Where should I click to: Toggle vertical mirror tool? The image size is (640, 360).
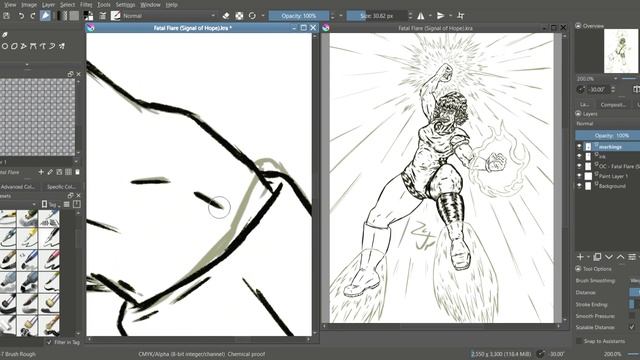point(440,16)
